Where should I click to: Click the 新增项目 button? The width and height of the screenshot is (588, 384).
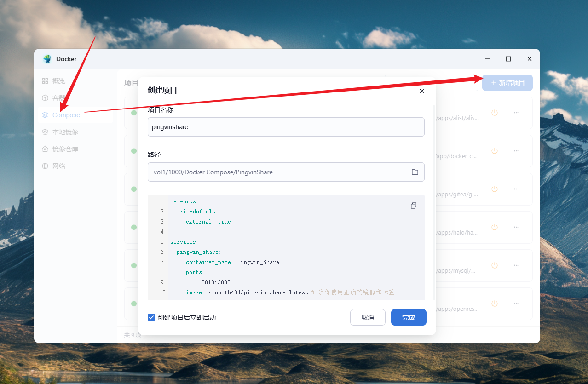(507, 83)
